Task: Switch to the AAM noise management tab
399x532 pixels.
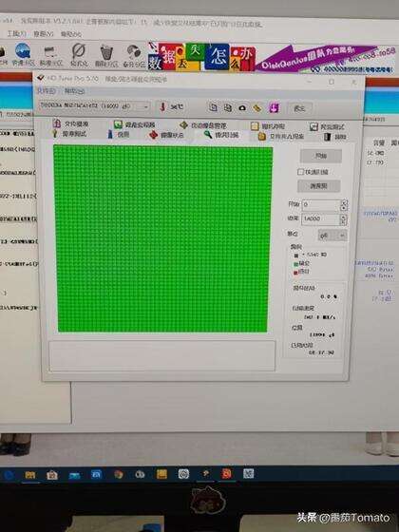Action: pyautogui.click(x=203, y=125)
